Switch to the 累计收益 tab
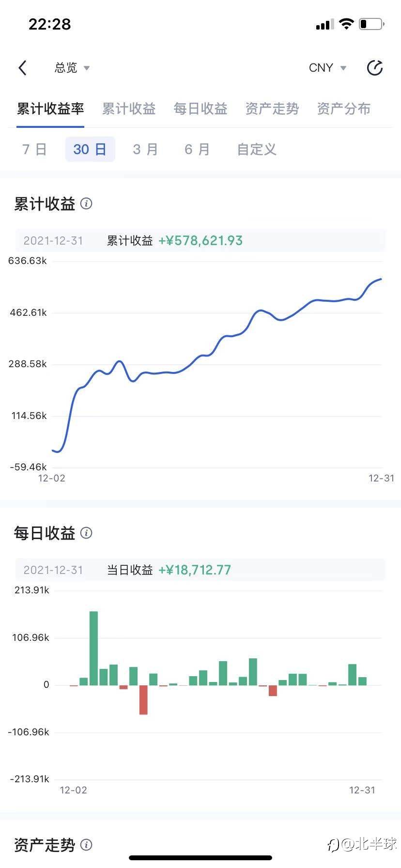 128,108
